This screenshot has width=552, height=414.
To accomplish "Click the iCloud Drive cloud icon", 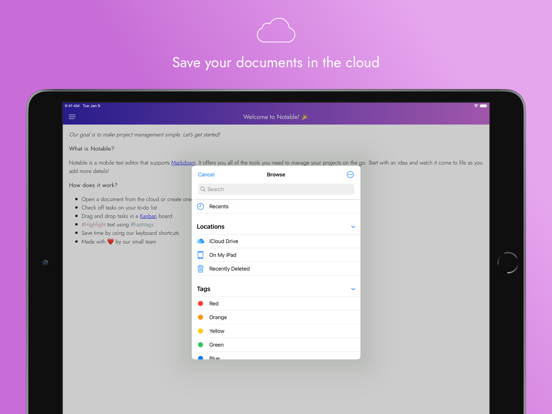I will pyautogui.click(x=200, y=241).
